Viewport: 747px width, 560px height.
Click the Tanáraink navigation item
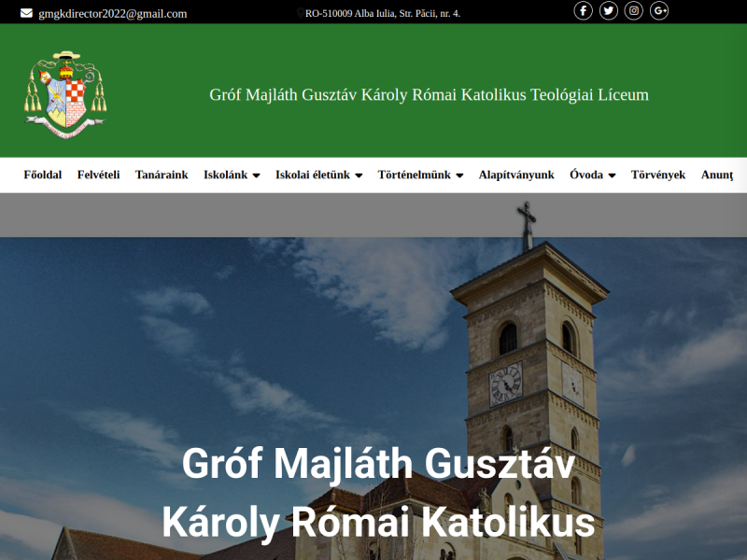tap(161, 175)
